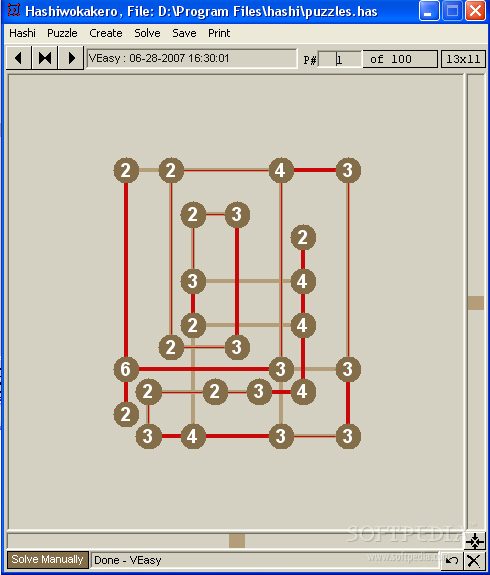The height and width of the screenshot is (575, 490).
Task: Click the 4 island on the bottom row
Action: click(193, 436)
